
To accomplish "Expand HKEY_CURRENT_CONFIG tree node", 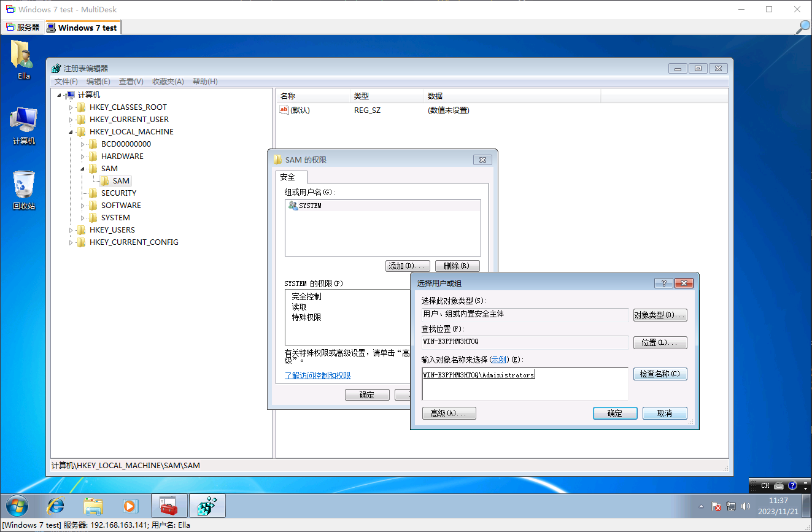I will (71, 242).
